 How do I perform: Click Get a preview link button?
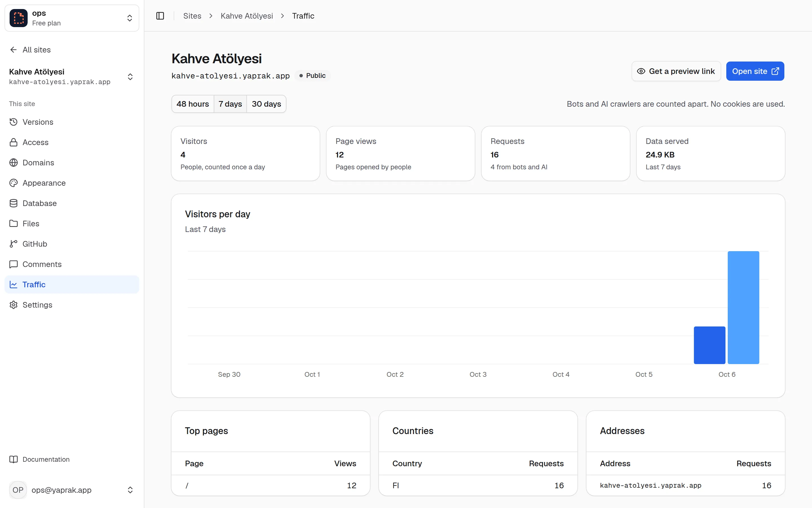(x=676, y=71)
